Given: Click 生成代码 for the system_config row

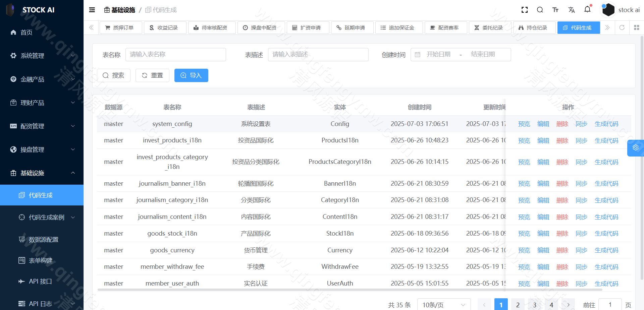Looking at the screenshot, I should 606,124.
